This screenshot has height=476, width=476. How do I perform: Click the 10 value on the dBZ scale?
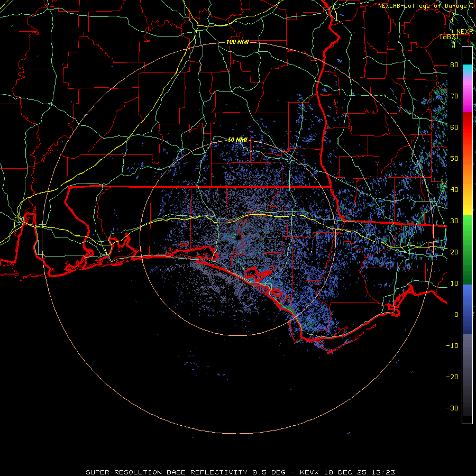point(454,283)
